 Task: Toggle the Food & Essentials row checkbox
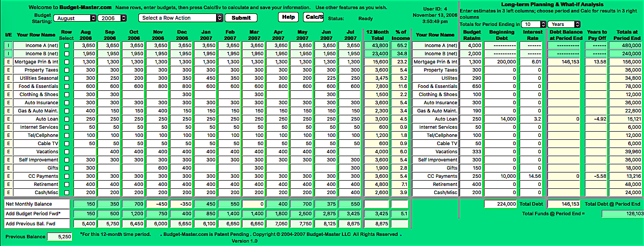click(x=67, y=86)
